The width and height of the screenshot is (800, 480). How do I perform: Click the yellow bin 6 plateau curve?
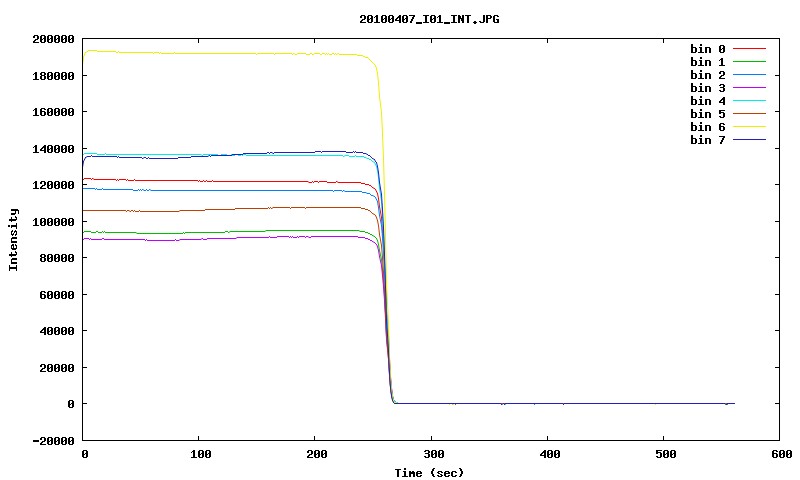pyautogui.click(x=230, y=53)
